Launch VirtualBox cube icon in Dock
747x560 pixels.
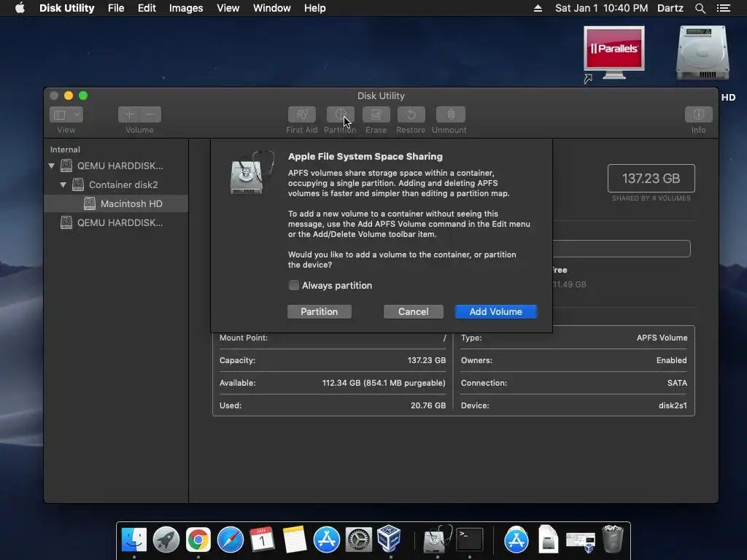point(390,538)
